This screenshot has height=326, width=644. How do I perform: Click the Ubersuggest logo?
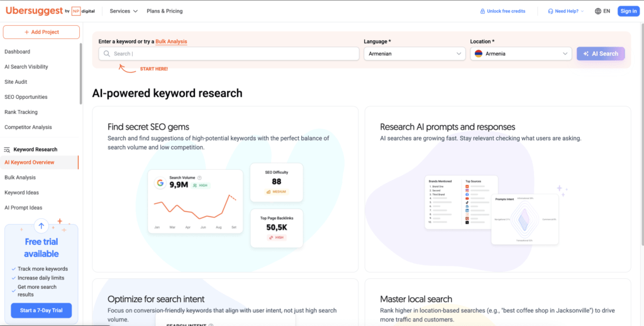[x=34, y=11]
